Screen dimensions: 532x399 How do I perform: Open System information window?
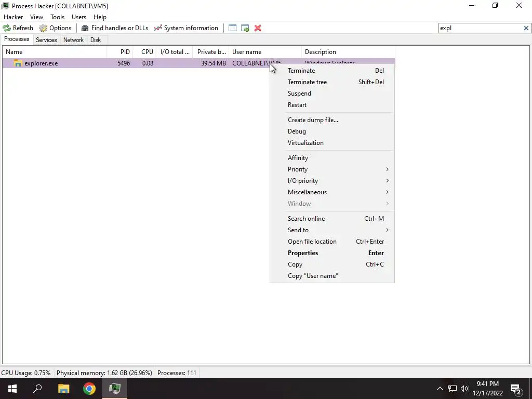pos(186,28)
